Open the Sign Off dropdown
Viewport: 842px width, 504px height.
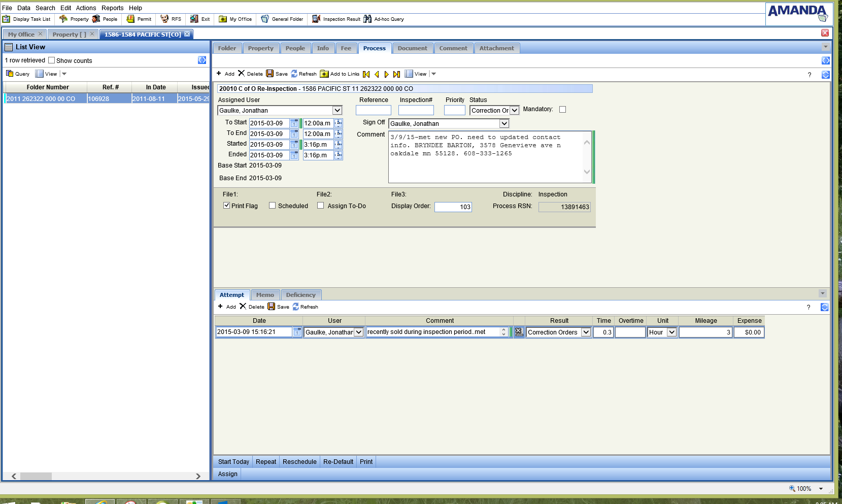pyautogui.click(x=504, y=124)
